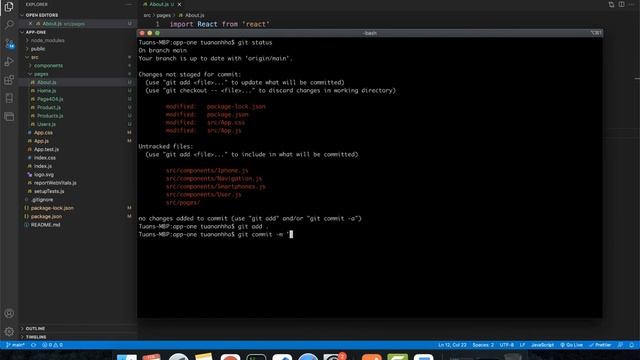Close the About.js editor tab
Image resolution: width=640 pixels, height=360 pixels.
[179, 4]
